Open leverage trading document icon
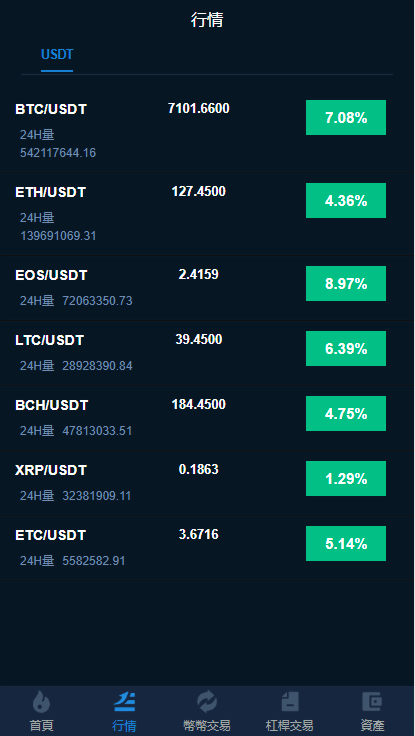The height and width of the screenshot is (736, 415). (x=290, y=702)
